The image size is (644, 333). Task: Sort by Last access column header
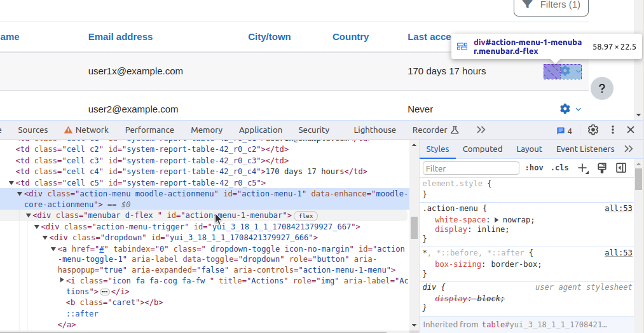(x=430, y=37)
